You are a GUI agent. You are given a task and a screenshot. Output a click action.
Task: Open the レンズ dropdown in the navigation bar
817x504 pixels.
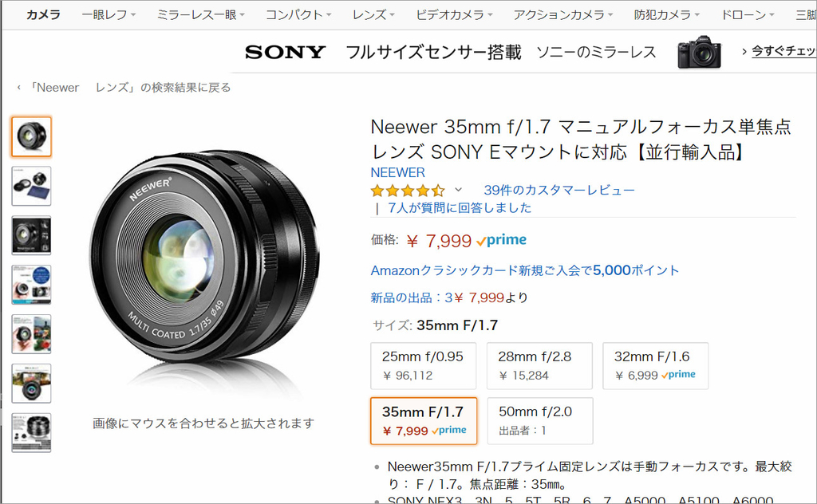tap(372, 14)
